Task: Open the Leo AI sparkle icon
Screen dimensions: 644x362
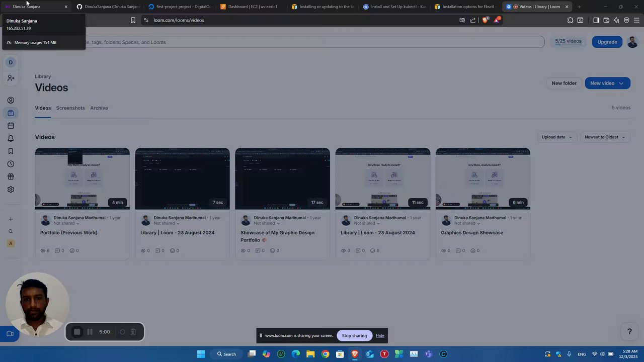Action: click(616, 20)
